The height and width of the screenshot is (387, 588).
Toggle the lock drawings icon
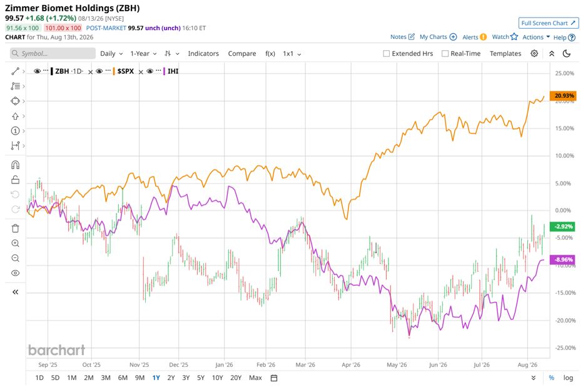15,180
